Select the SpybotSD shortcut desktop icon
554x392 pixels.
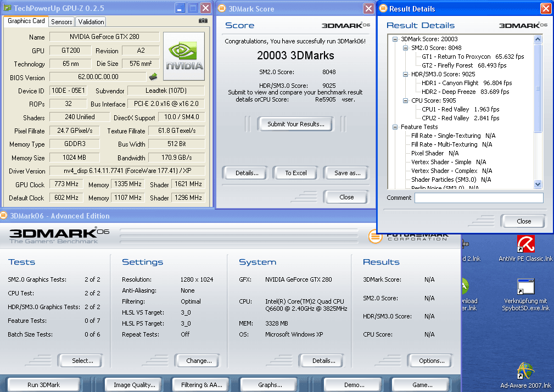(x=525, y=295)
